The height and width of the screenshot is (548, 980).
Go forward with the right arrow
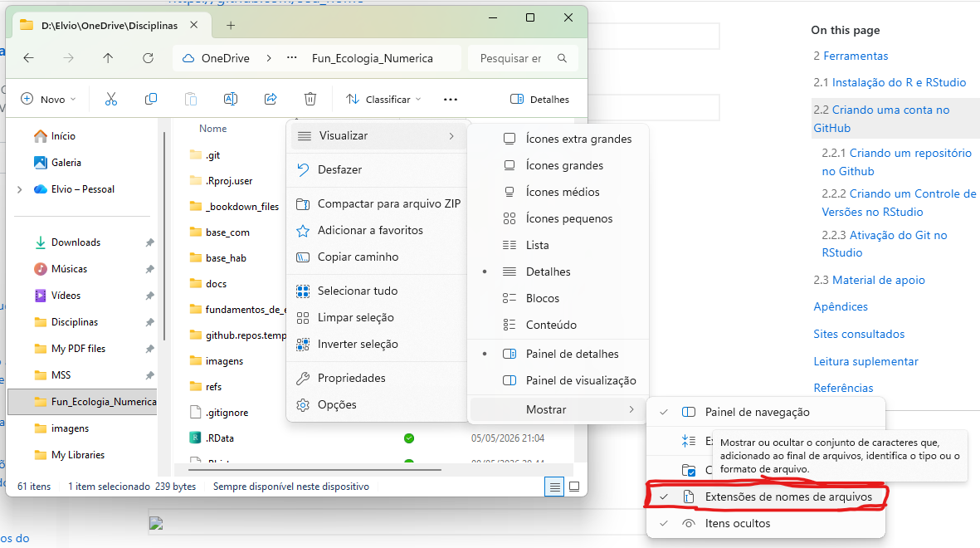point(68,58)
